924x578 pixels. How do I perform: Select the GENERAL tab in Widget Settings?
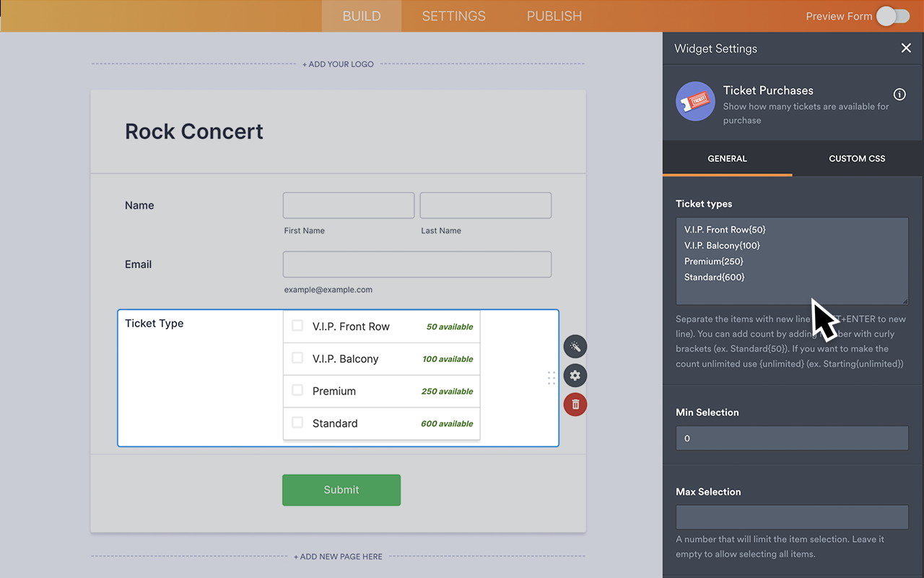tap(727, 158)
